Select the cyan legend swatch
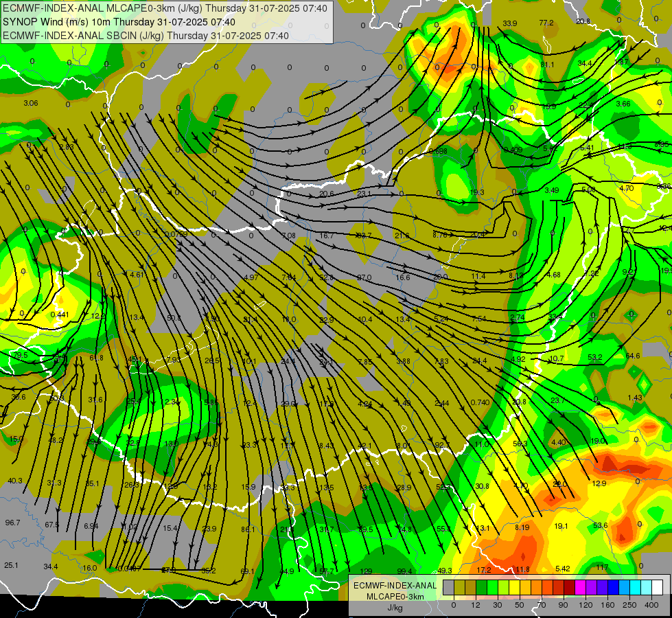The image size is (672, 618). coord(635,587)
